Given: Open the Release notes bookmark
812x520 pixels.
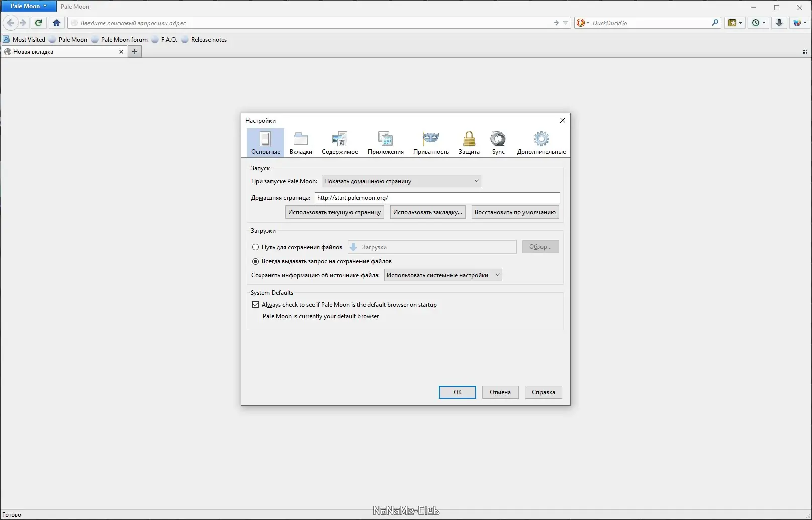Looking at the screenshot, I should 204,40.
